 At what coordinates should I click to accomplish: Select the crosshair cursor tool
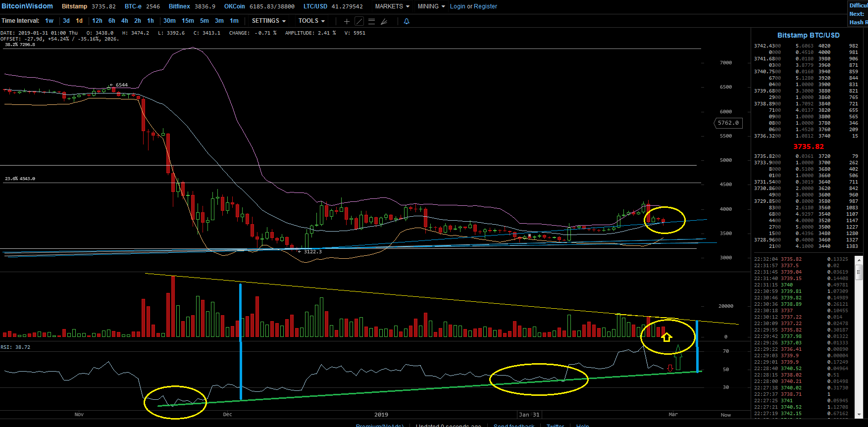pyautogui.click(x=347, y=21)
